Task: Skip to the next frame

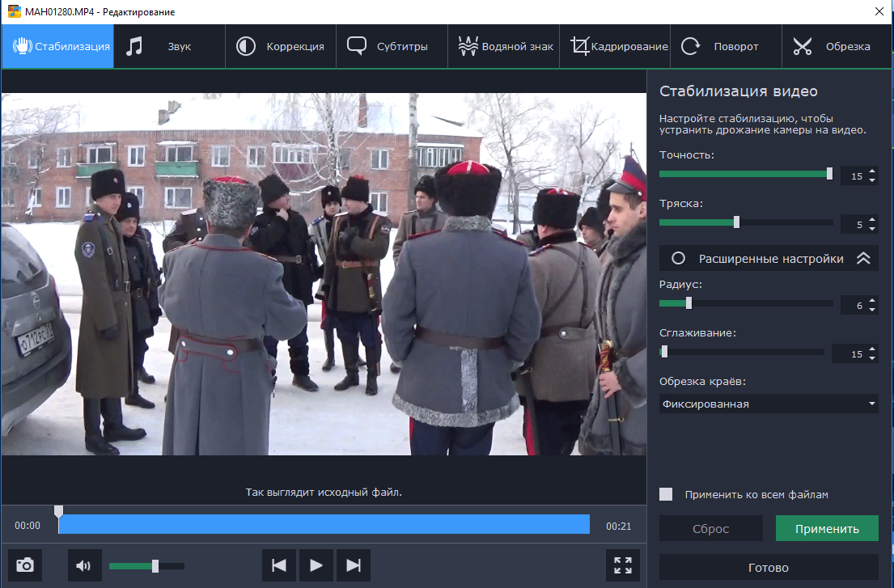Action: pyautogui.click(x=353, y=565)
